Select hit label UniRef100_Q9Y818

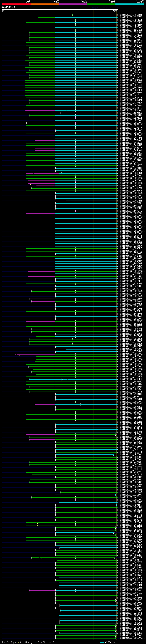131,118
